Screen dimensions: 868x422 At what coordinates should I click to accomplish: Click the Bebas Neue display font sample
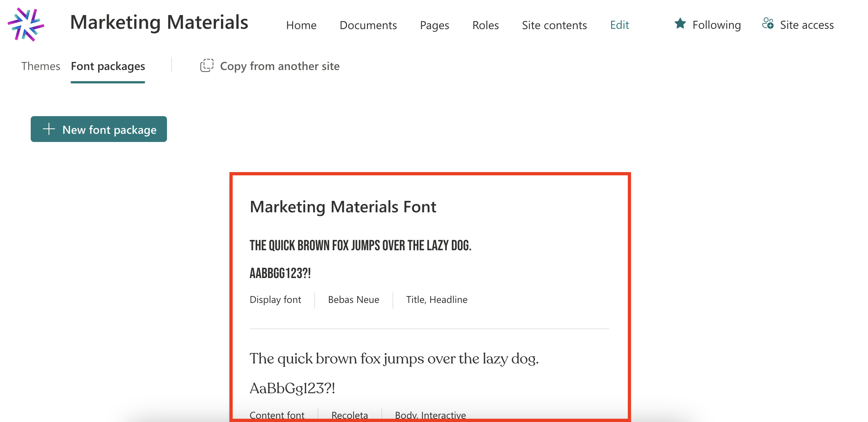(360, 245)
